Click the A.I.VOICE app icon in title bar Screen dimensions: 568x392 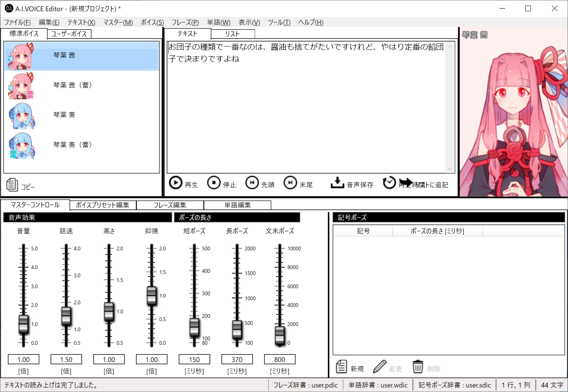pos(9,8)
